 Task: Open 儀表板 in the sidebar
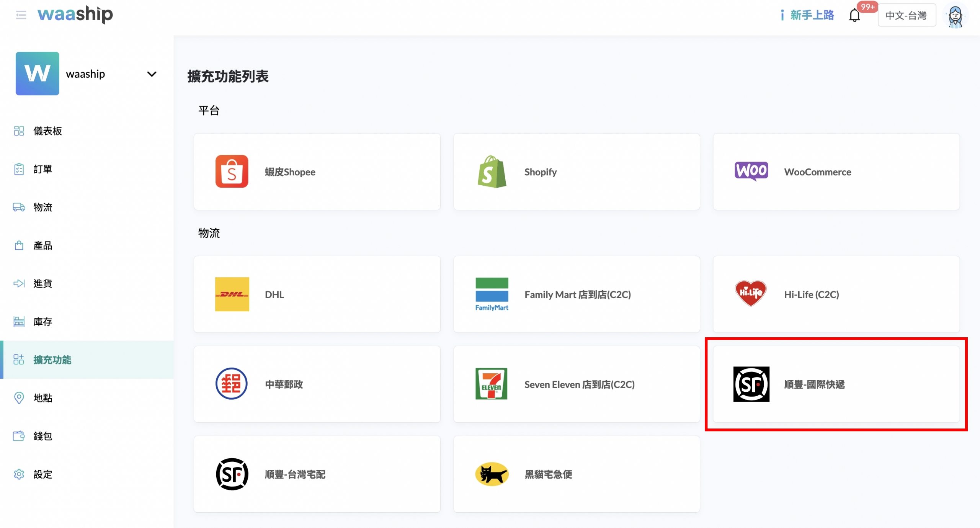(47, 131)
